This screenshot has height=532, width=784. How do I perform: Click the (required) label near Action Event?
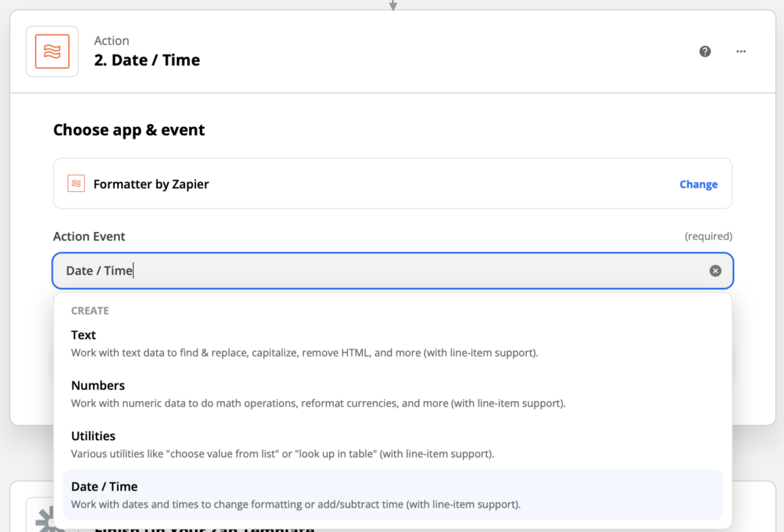coord(709,236)
